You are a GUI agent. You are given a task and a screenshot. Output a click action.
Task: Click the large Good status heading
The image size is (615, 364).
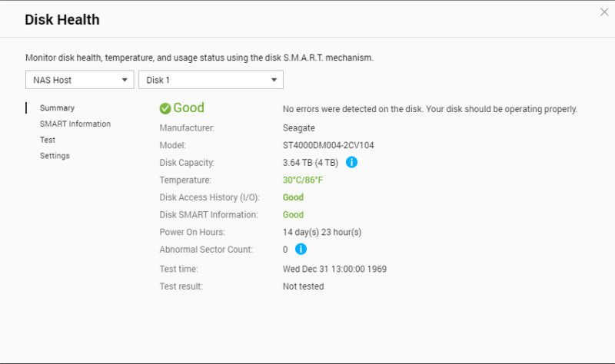[188, 108]
